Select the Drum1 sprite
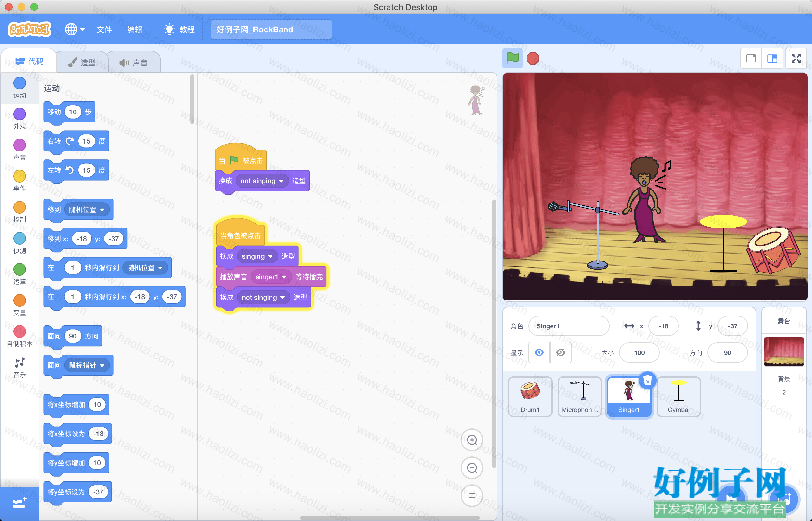This screenshot has height=521, width=812. [530, 396]
